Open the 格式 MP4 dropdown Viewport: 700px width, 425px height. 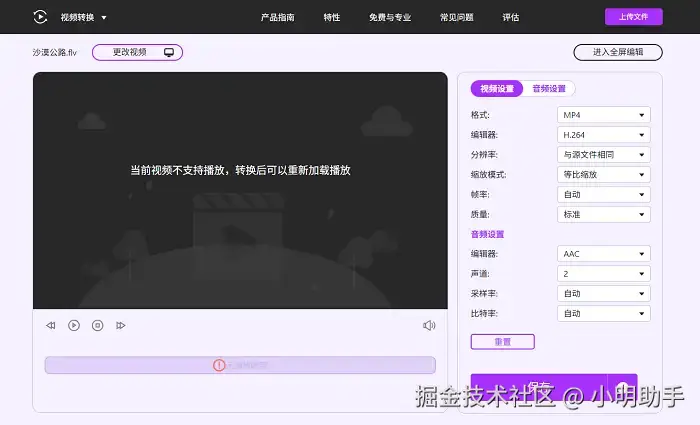pos(604,115)
